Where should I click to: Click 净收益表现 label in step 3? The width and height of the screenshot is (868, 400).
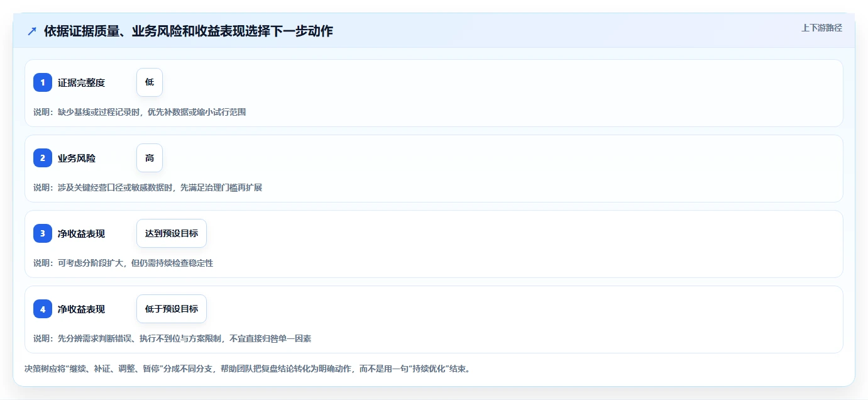(x=81, y=233)
